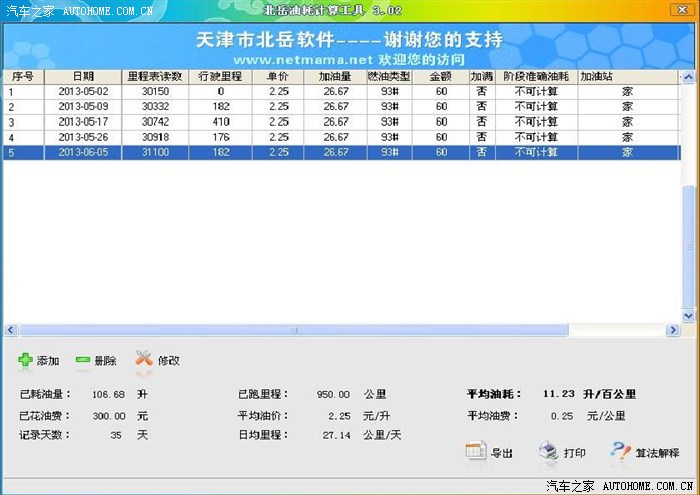
Task: Select the highlighted 2013-06-05 record
Action: pos(83,152)
